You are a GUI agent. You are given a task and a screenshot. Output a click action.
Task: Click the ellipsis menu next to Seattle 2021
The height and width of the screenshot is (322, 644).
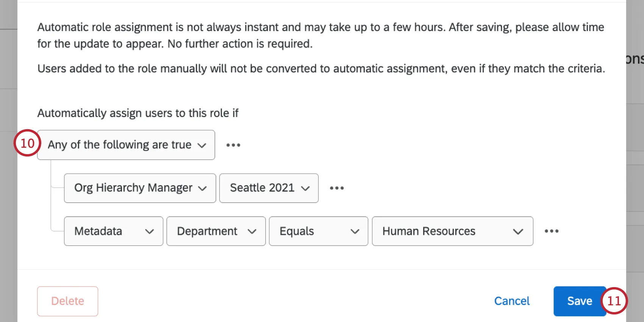coord(337,188)
